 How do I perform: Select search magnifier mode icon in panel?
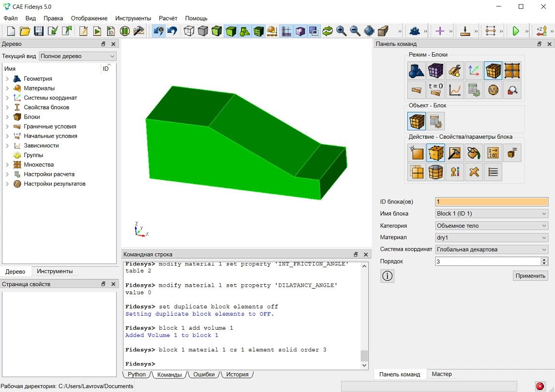tap(512, 90)
